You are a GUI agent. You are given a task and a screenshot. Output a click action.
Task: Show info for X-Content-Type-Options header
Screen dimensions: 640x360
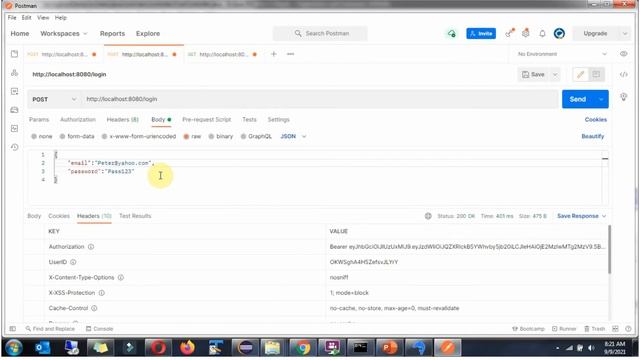pyautogui.click(x=121, y=278)
